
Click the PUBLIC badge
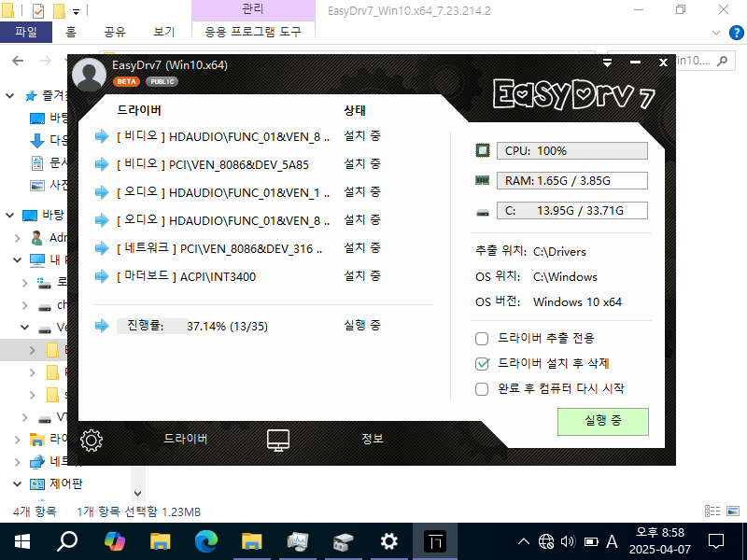point(162,81)
